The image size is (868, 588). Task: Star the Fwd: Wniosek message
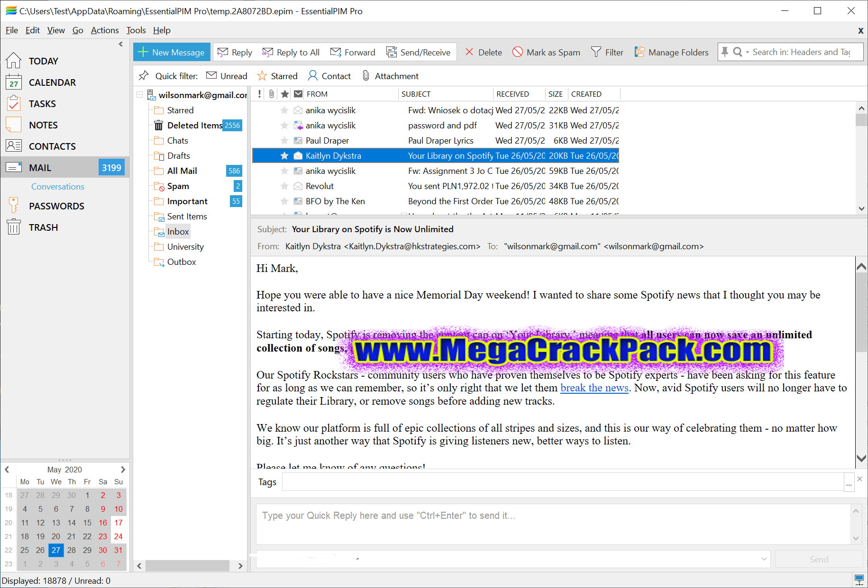tap(284, 110)
